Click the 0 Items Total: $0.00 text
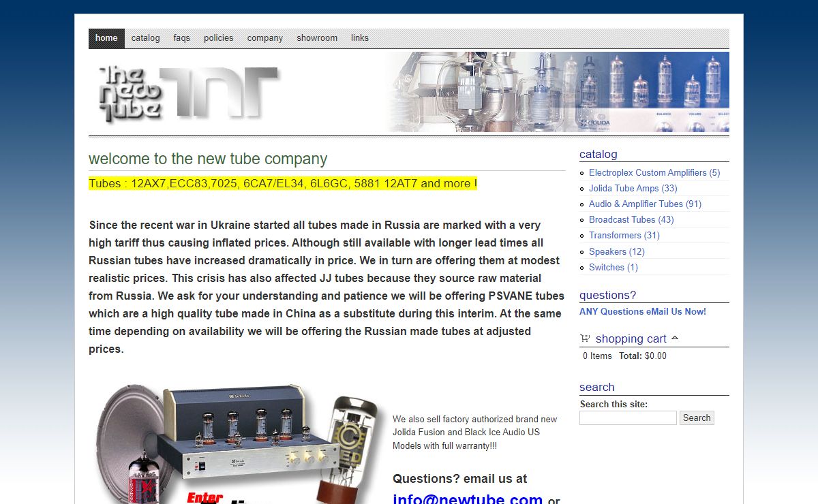Screen dimensions: 818x504 tap(624, 356)
